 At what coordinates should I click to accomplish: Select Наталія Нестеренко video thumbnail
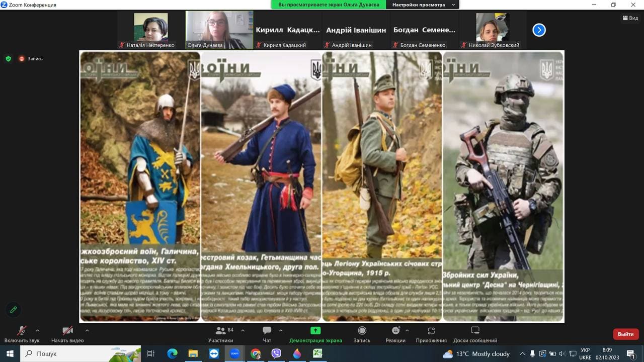point(150,30)
